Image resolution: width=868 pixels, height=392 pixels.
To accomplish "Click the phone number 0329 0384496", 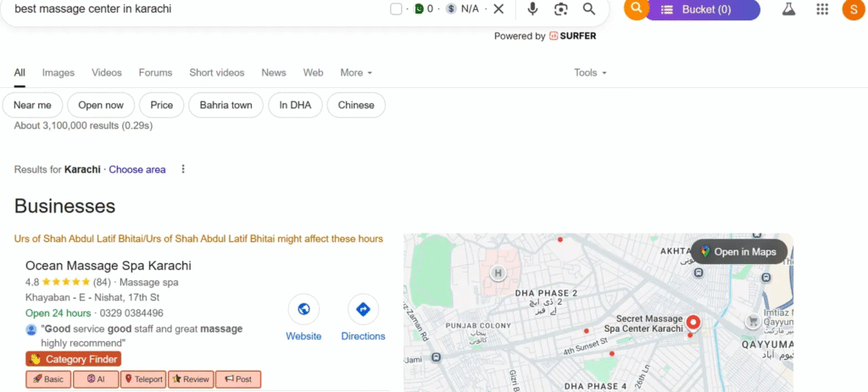I will coord(131,313).
